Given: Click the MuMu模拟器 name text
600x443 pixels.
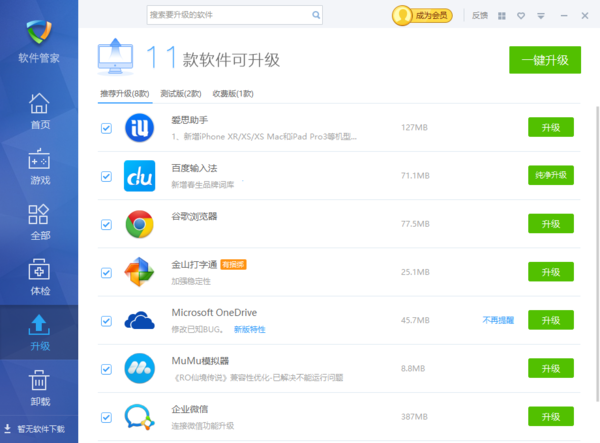Looking at the screenshot, I should click(200, 361).
